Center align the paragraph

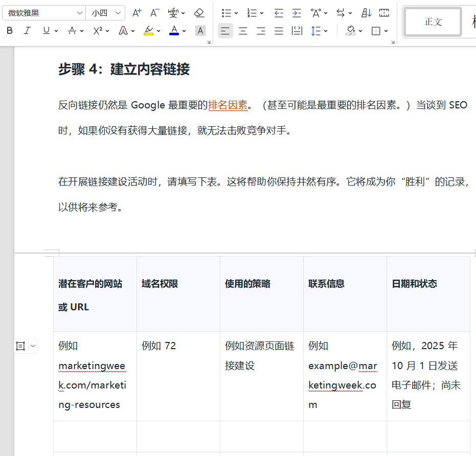click(x=243, y=31)
